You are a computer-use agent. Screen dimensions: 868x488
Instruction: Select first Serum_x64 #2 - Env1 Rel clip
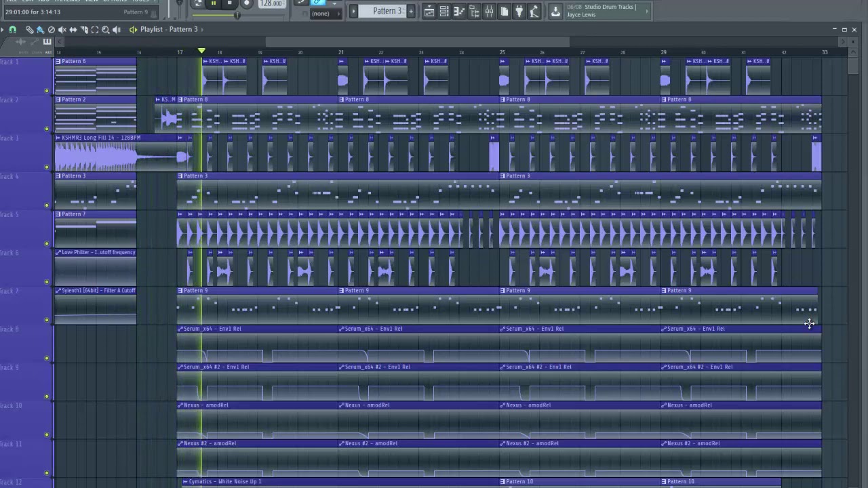(258, 382)
